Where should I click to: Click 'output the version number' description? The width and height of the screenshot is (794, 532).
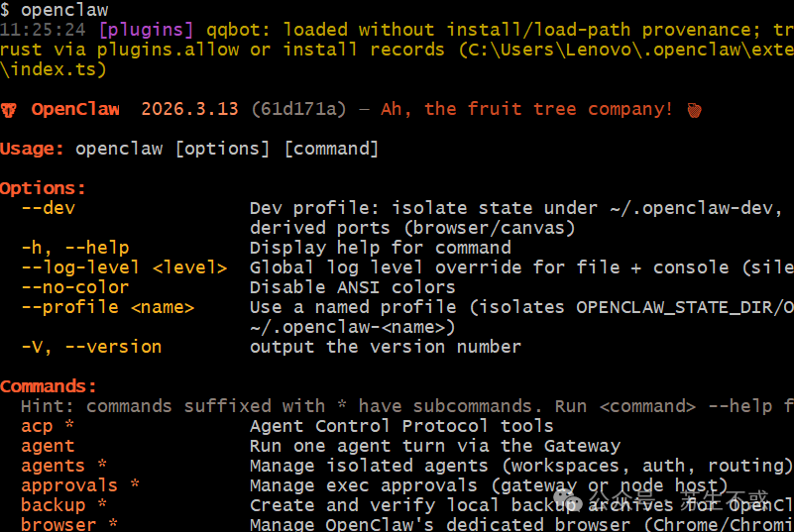[386, 347]
